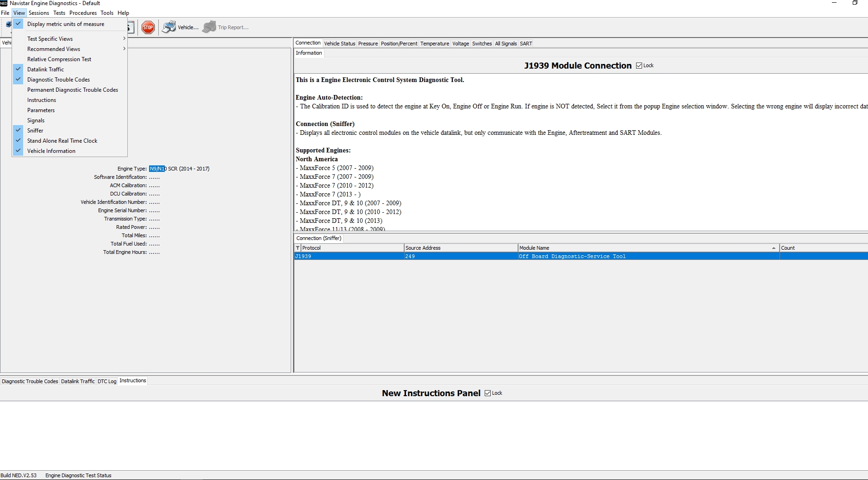
Task: Click the NED application icon in title bar
Action: click(4, 3)
